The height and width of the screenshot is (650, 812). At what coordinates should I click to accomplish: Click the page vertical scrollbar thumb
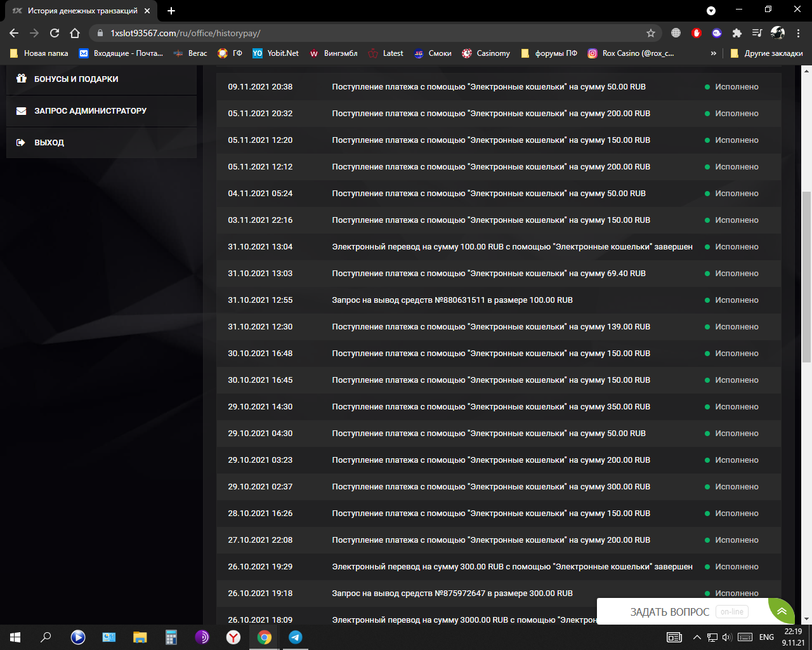coord(806,277)
